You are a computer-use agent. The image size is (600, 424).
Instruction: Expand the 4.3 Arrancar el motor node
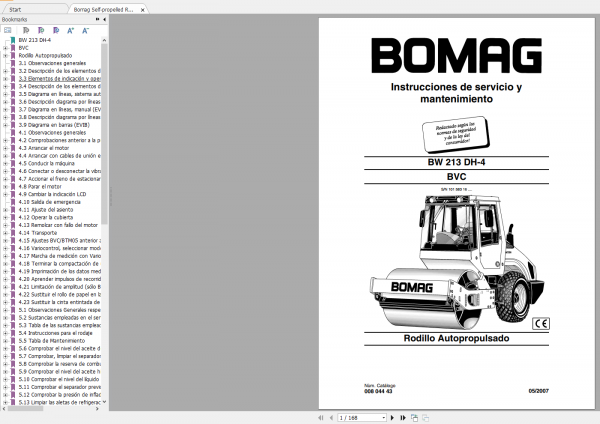pyautogui.click(x=5, y=148)
